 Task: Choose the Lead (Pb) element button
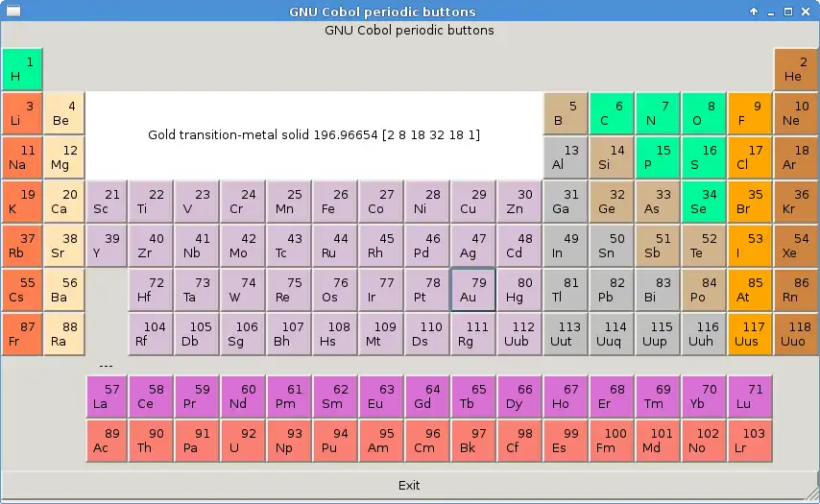(x=612, y=290)
